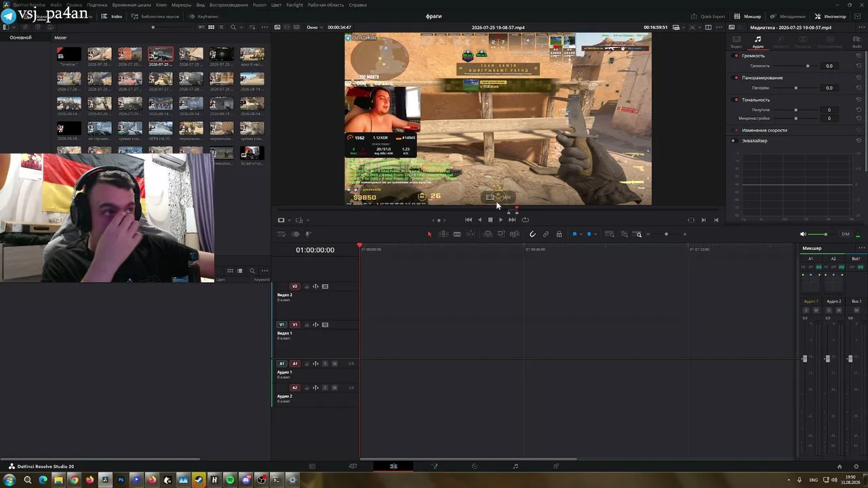This screenshot has height=488, width=868.
Task: Open the Окно viewer zoom dropdown
Action: 315,27
